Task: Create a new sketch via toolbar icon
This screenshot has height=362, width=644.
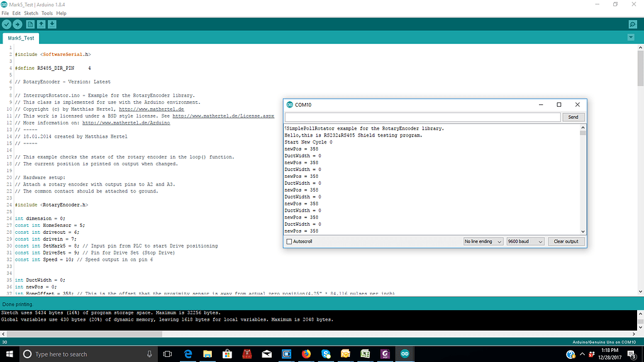Action: coord(30,24)
